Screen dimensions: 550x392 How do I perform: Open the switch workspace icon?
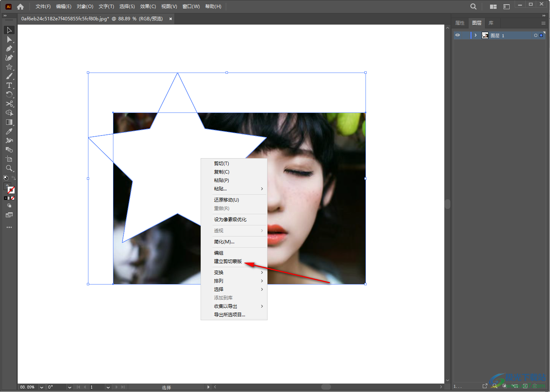pos(507,7)
